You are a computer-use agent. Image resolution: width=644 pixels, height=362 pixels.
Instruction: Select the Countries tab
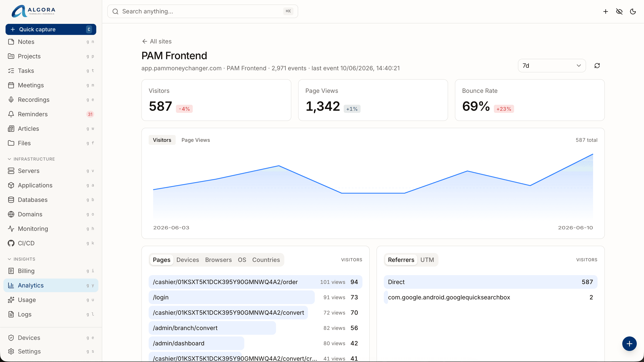pos(266,260)
